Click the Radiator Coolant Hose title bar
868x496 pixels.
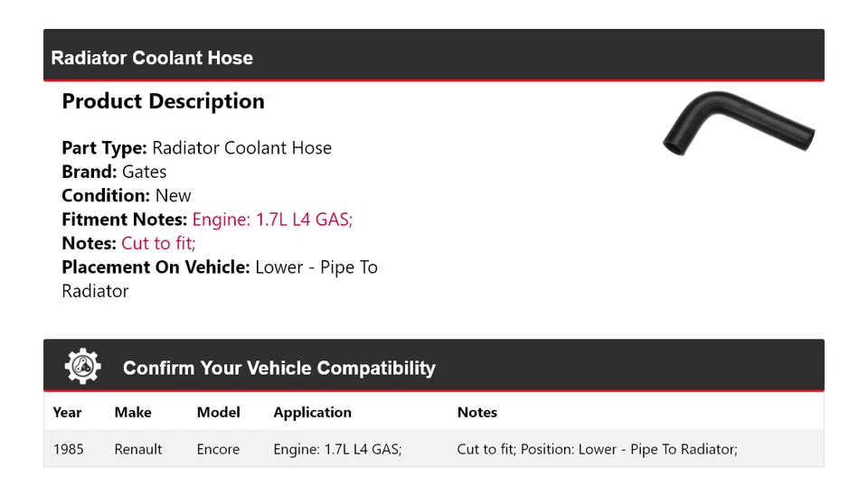pyautogui.click(x=152, y=58)
